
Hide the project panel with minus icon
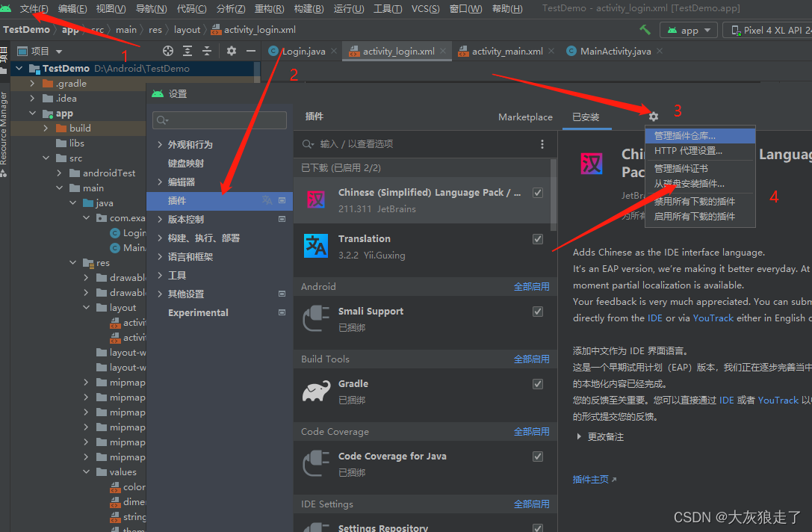(251, 51)
